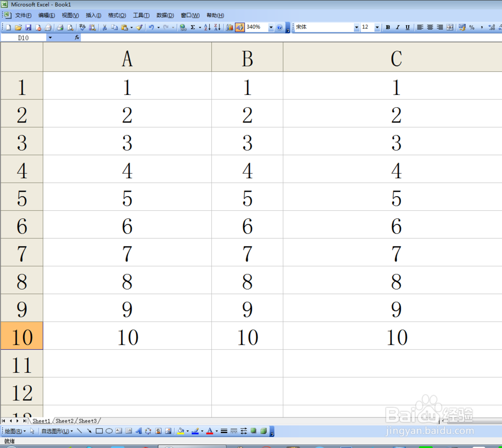Viewport: 502px width, 448px height.
Task: Insert hyperlink using globe icon
Action: point(183,28)
